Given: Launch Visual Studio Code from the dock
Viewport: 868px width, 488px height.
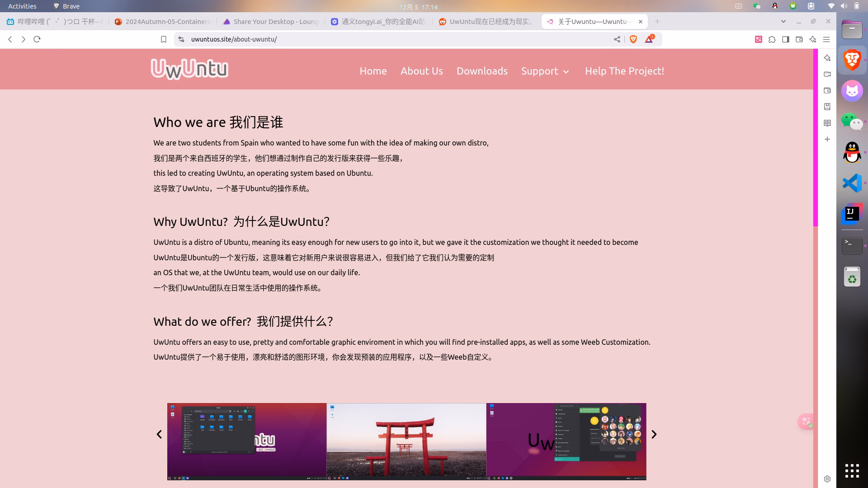Looking at the screenshot, I should pyautogui.click(x=852, y=183).
